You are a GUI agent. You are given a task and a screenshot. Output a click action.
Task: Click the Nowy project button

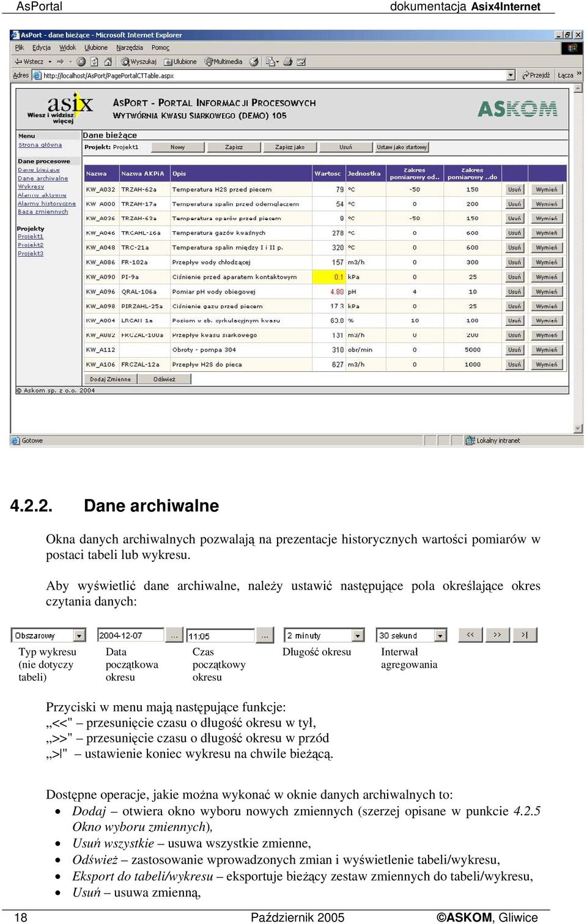click(177, 147)
